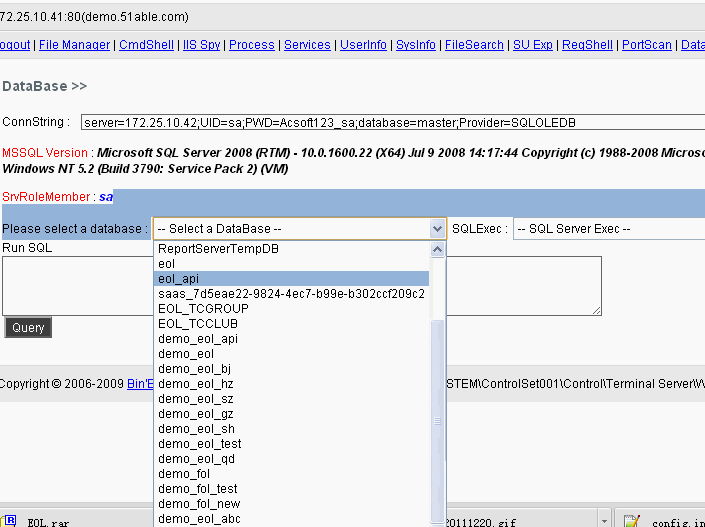Viewport: 705px width, 527px height.
Task: Click the MSSQL Version label
Action: click(x=45, y=152)
